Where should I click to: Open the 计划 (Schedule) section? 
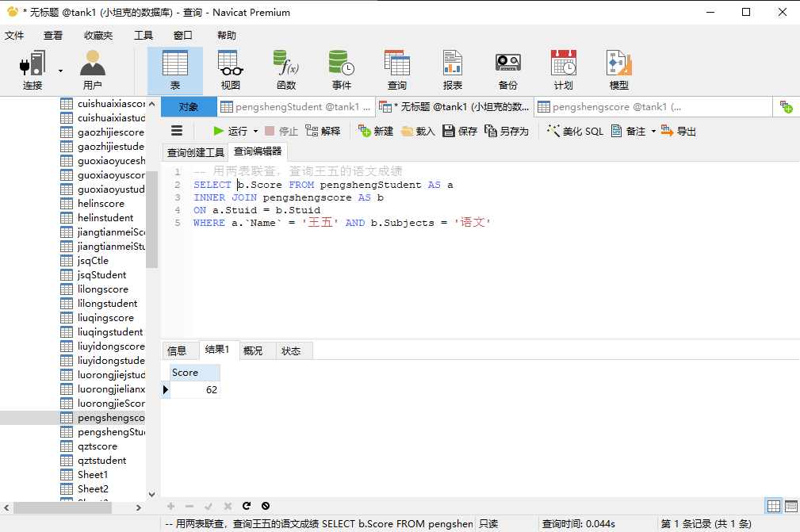(563, 71)
